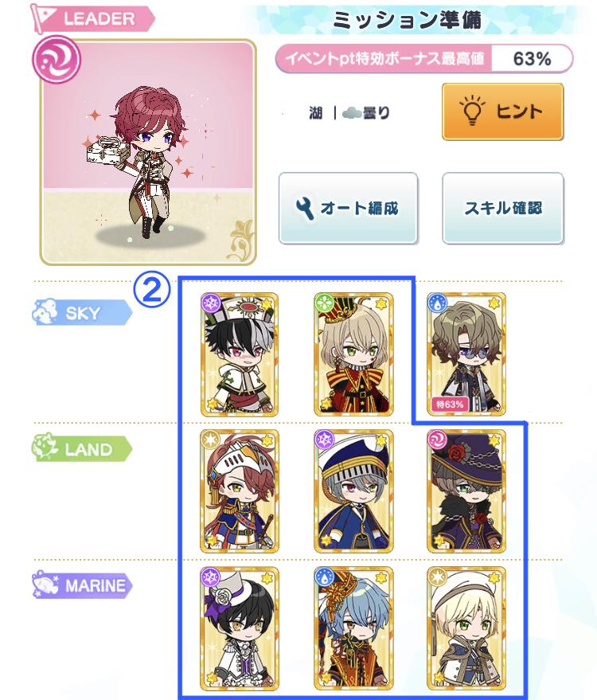Pick the rose hat LAND card
This screenshot has height=700, width=597.
point(466,491)
